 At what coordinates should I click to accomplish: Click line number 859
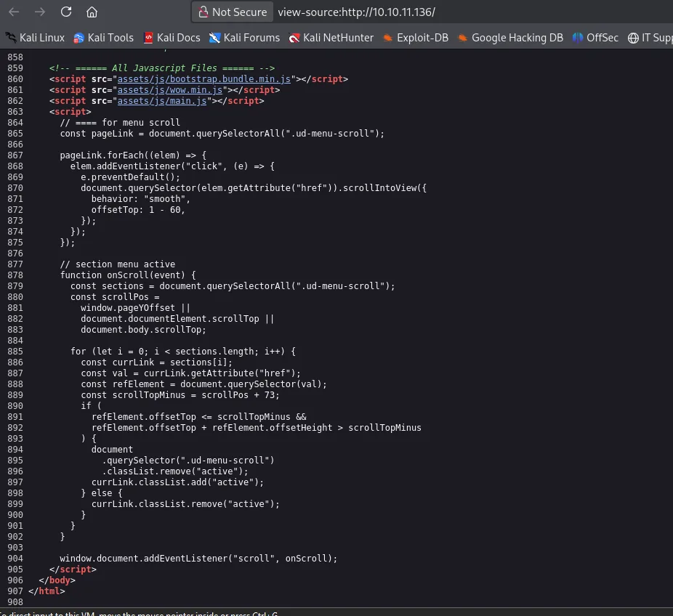(15, 68)
